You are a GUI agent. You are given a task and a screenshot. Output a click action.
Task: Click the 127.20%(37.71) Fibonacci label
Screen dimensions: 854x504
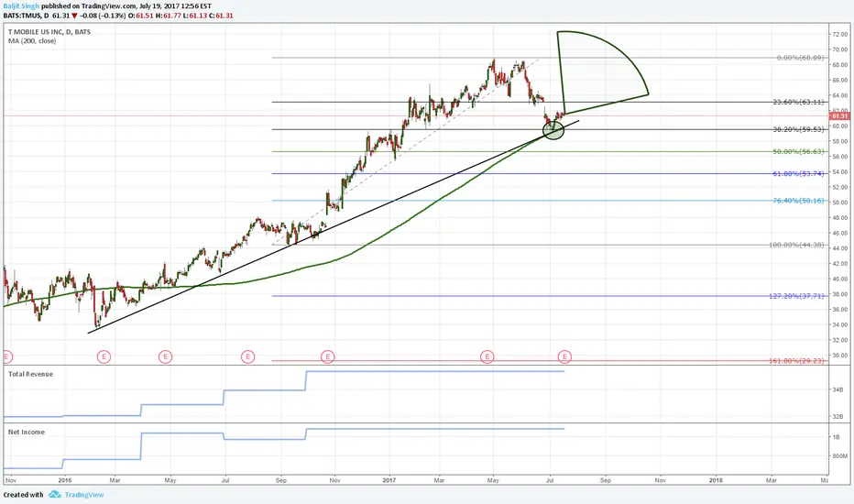tap(797, 296)
